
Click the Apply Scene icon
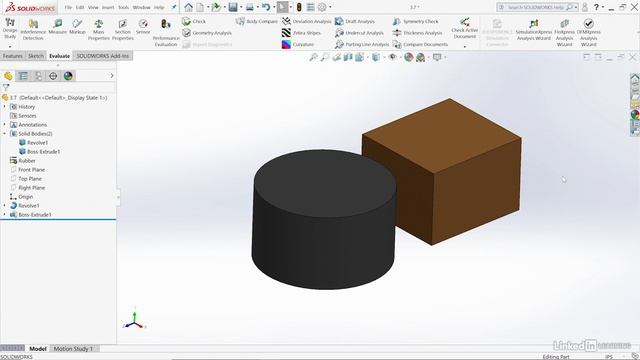click(420, 58)
